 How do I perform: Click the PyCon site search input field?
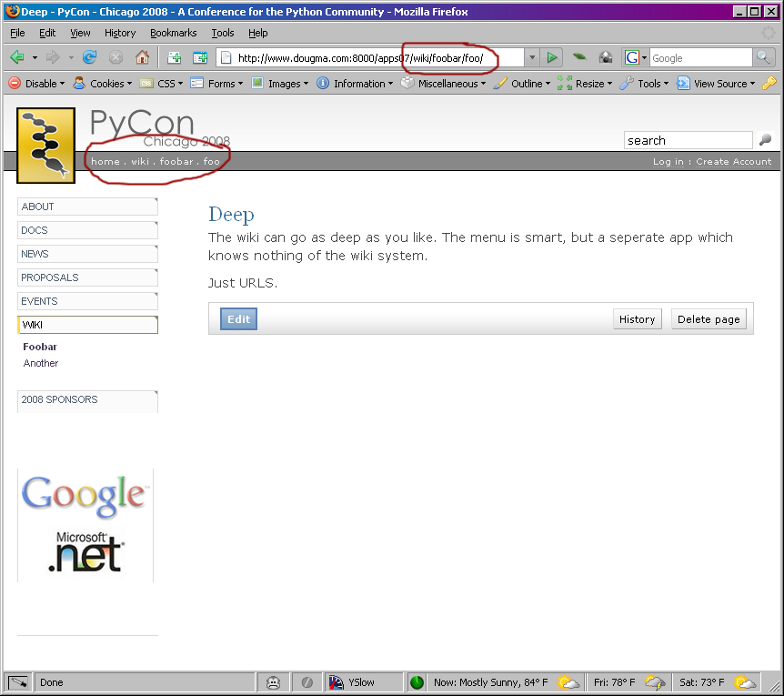point(688,140)
